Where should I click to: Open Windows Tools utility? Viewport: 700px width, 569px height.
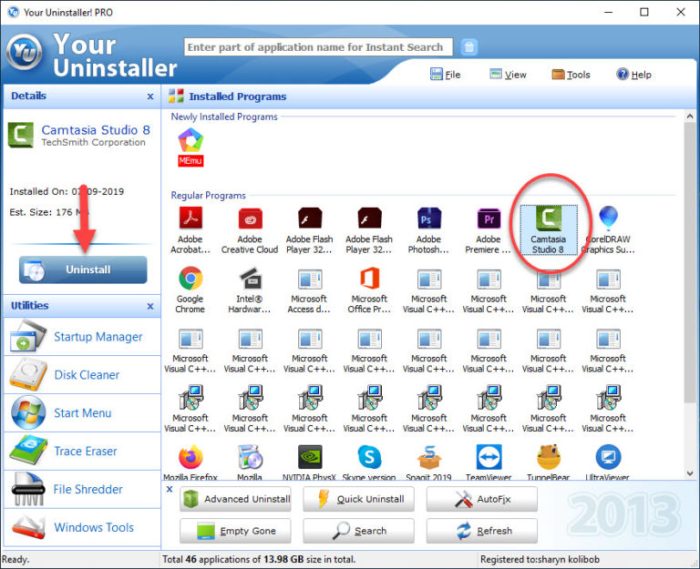[82, 527]
